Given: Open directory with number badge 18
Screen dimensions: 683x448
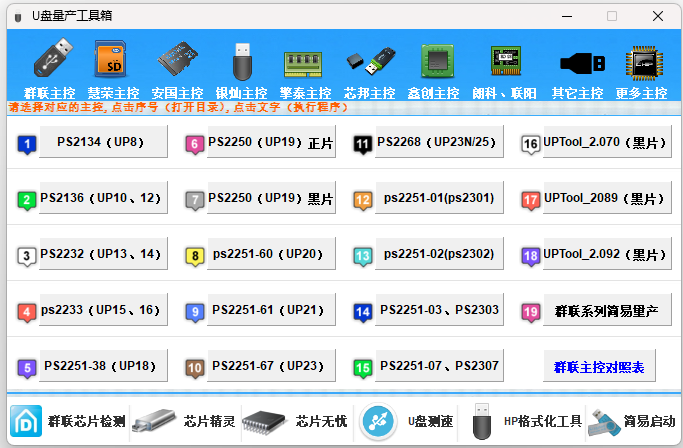Looking at the screenshot, I should (x=531, y=256).
